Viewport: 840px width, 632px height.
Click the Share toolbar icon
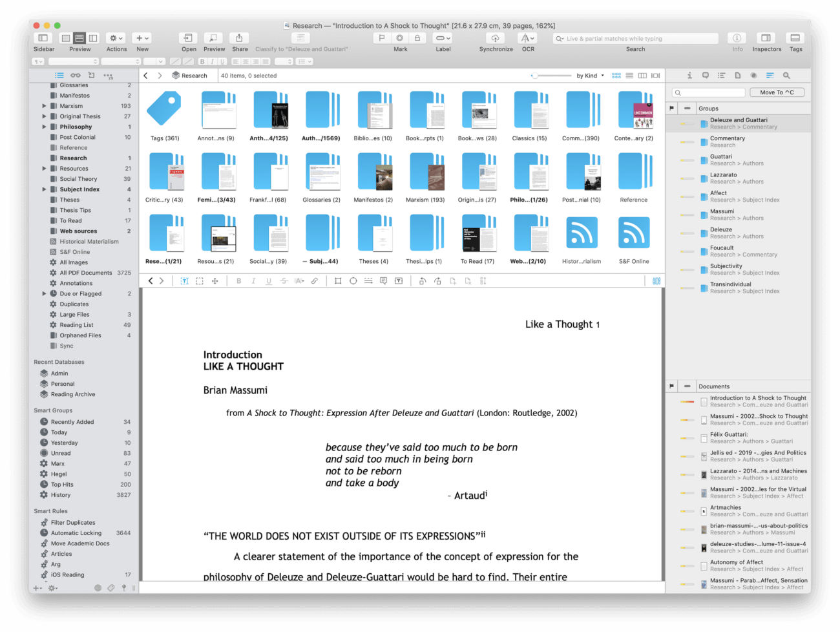239,38
